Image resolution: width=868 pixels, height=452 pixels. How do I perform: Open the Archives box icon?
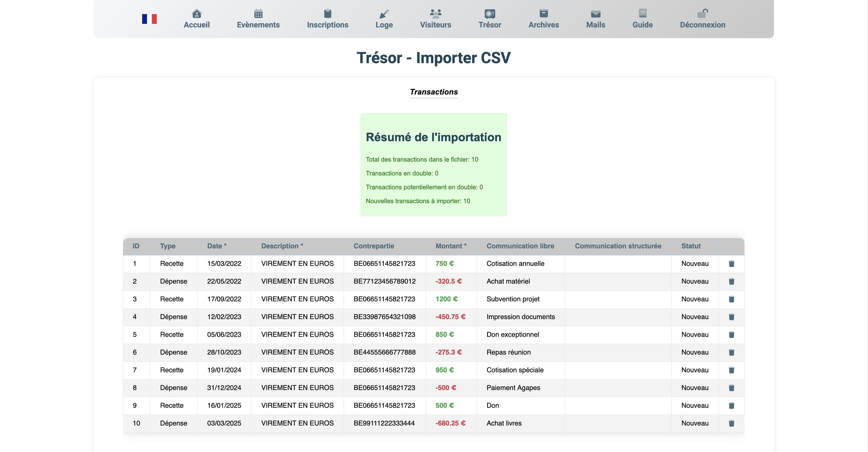coord(544,14)
